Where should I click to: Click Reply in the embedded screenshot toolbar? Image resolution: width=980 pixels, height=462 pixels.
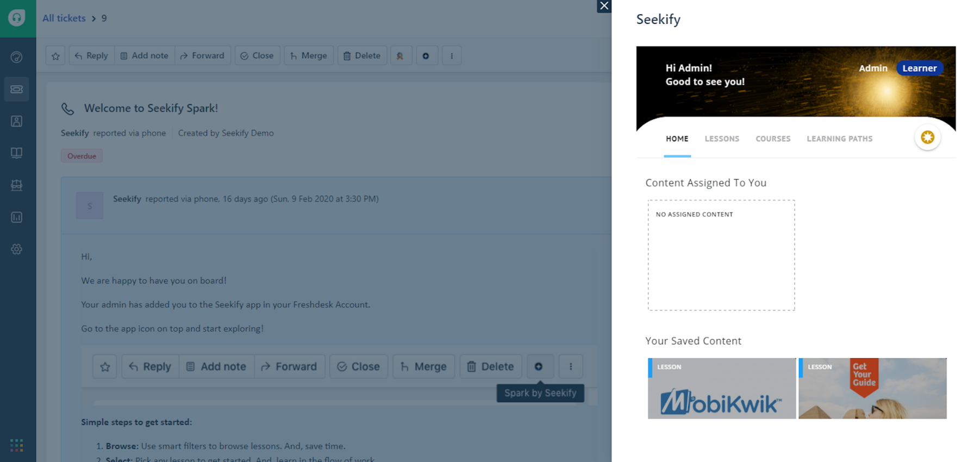click(150, 367)
